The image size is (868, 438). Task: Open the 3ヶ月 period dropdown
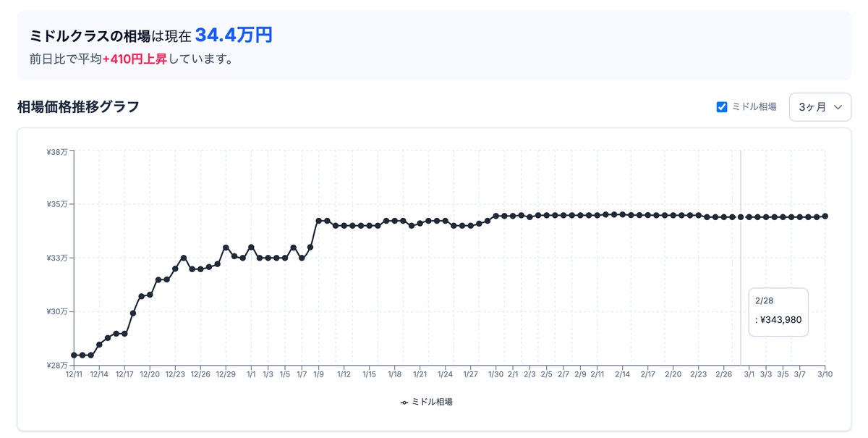[820, 107]
